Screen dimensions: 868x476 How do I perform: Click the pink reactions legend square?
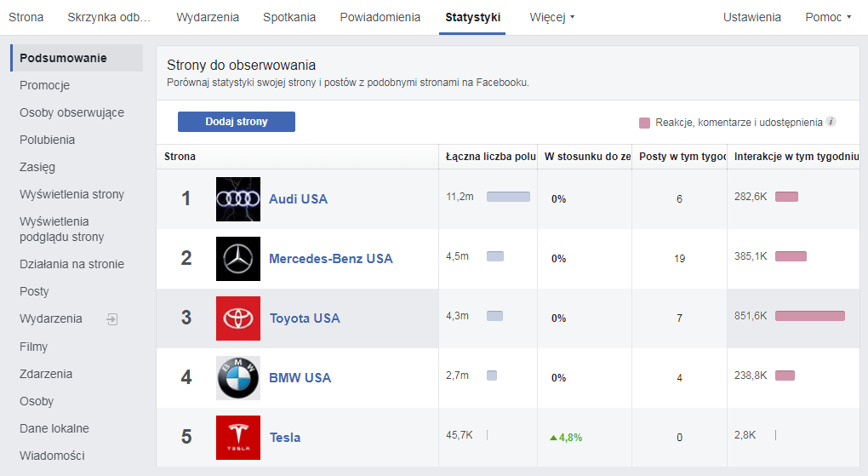[x=644, y=123]
